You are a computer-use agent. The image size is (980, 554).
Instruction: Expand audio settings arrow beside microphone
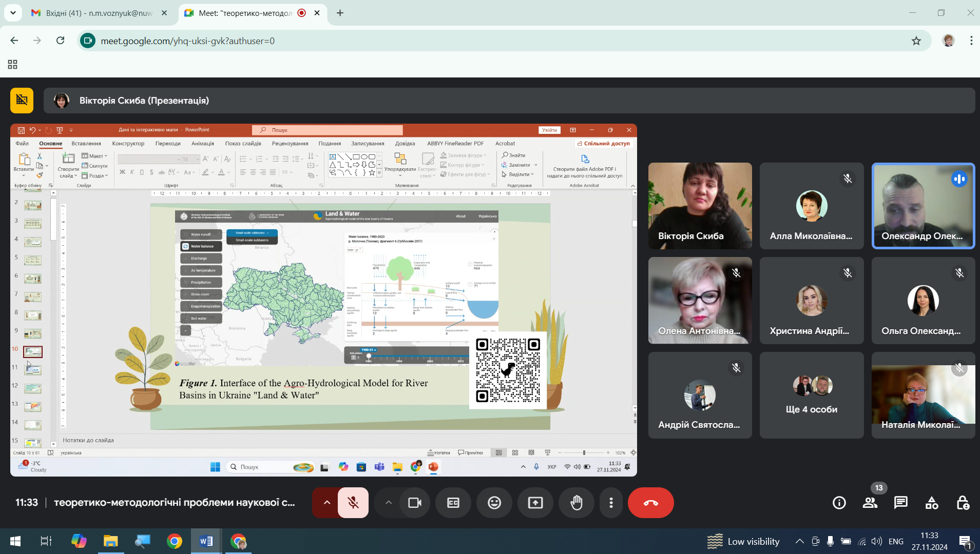point(326,503)
